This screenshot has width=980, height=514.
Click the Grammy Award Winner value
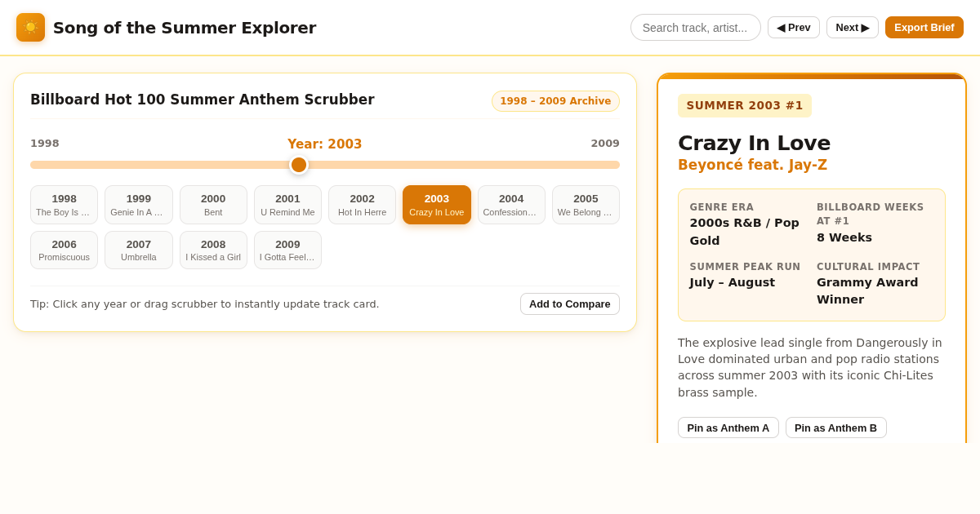pos(867,290)
